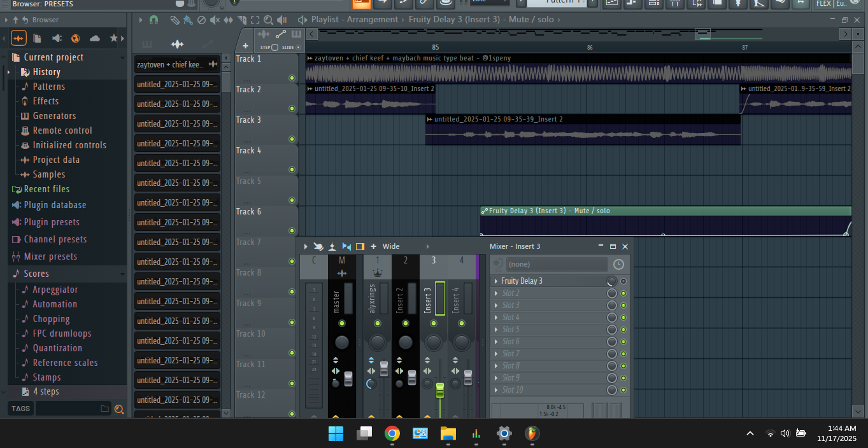This screenshot has height=448, width=868.
Task: Open the Generators item in the browser
Action: (x=54, y=116)
